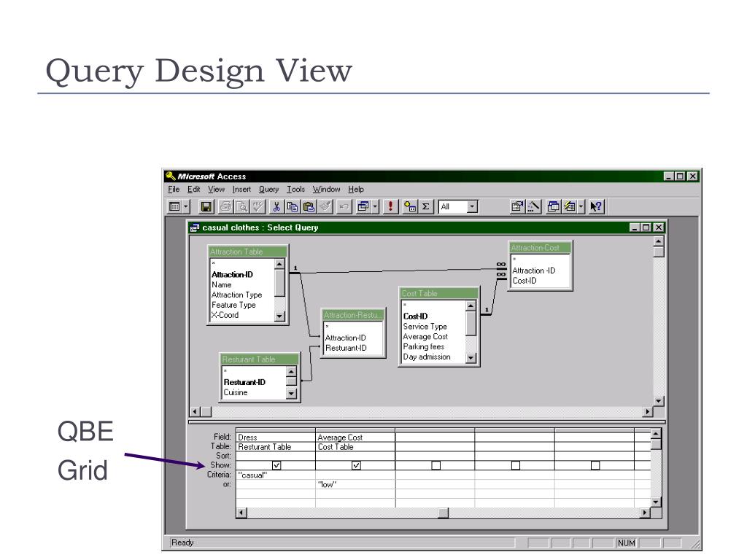Image resolution: width=747 pixels, height=560 pixels.
Task: Select Cuisine field in Resturant Table
Action: click(x=236, y=392)
